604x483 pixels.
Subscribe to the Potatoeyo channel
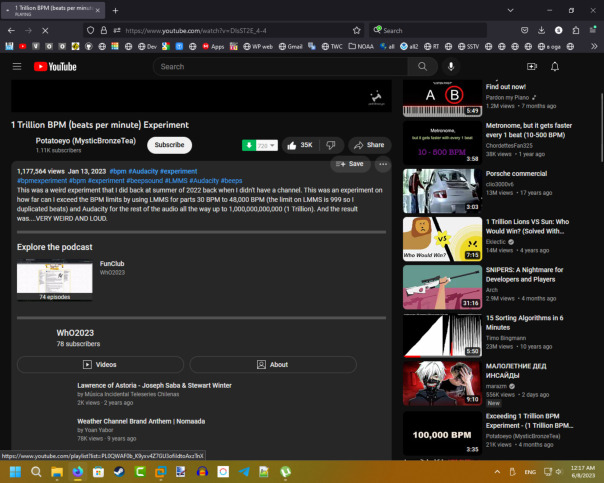pos(169,145)
